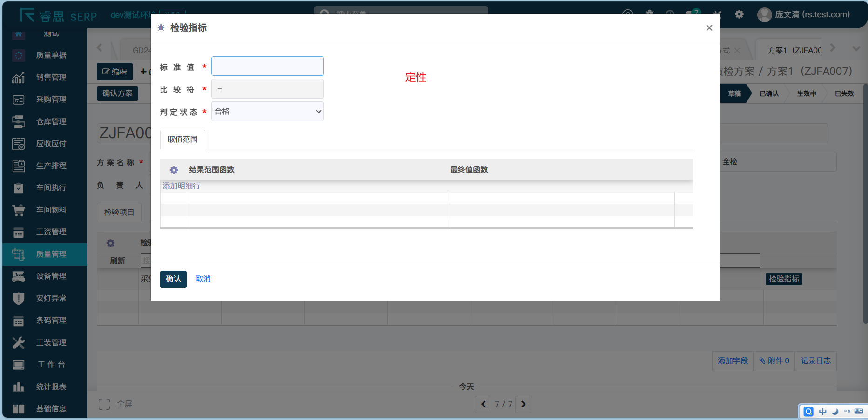Viewport: 868px width, 420px height.
Task: Close the 检验指标 dialog with X
Action: tap(709, 28)
